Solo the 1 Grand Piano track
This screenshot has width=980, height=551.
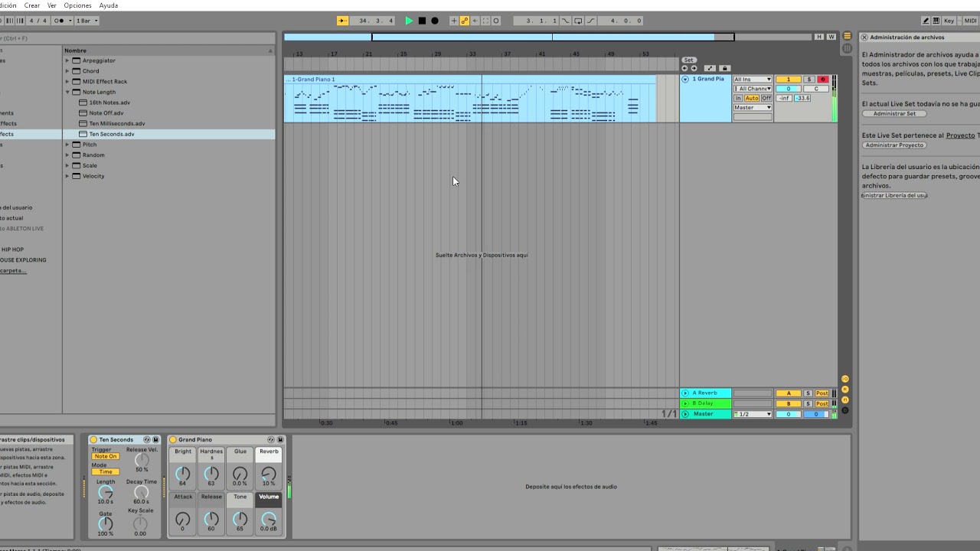point(809,79)
